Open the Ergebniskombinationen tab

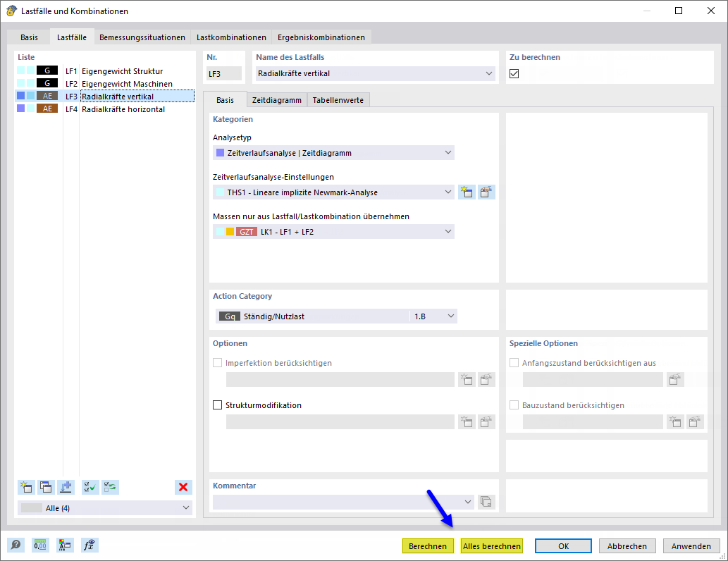[x=321, y=37]
